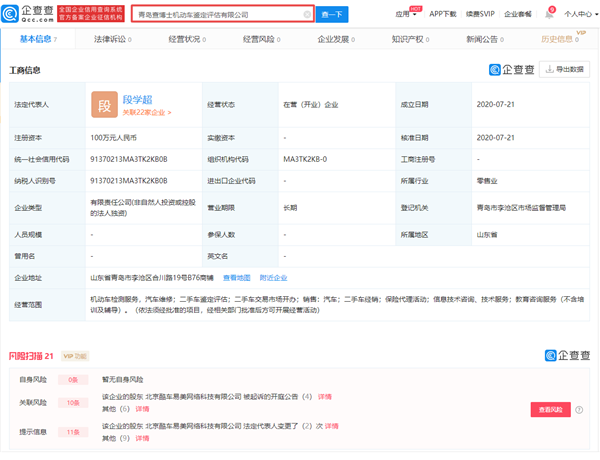
Task: Open the 个人中心 dropdown
Action: 581,15
